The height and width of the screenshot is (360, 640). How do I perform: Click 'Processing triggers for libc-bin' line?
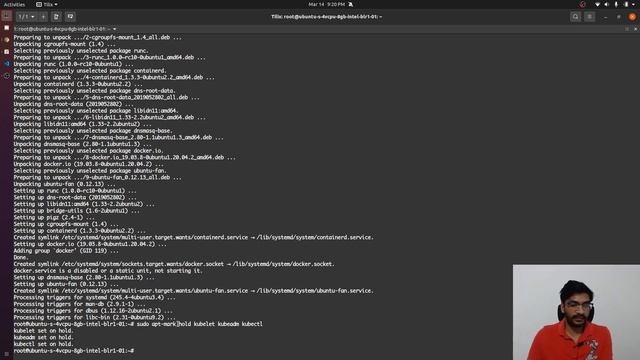click(95, 317)
